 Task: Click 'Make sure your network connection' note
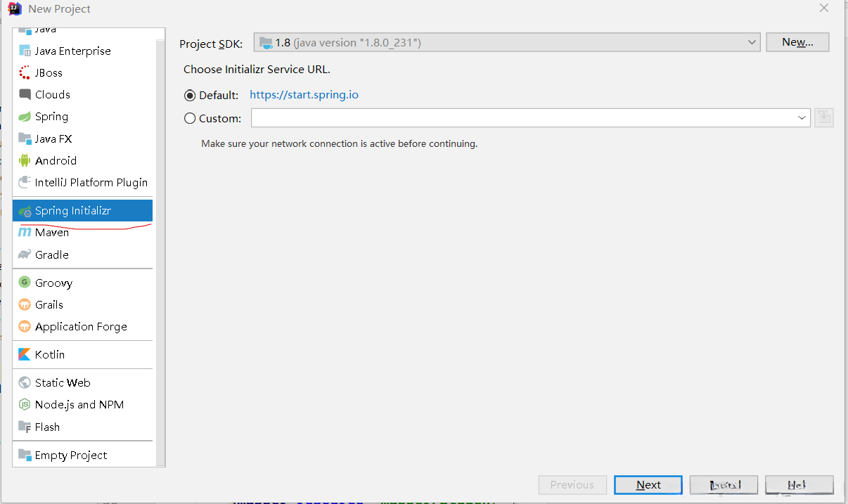pyautogui.click(x=339, y=143)
